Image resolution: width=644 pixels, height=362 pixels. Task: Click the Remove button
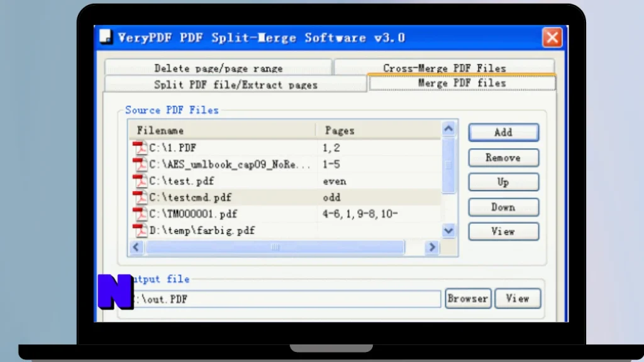tap(504, 158)
